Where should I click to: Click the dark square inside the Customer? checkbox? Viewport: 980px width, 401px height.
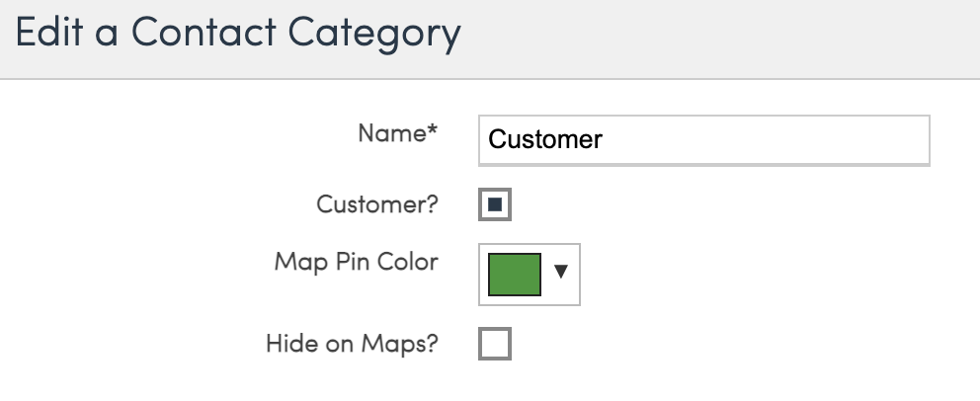(x=495, y=205)
